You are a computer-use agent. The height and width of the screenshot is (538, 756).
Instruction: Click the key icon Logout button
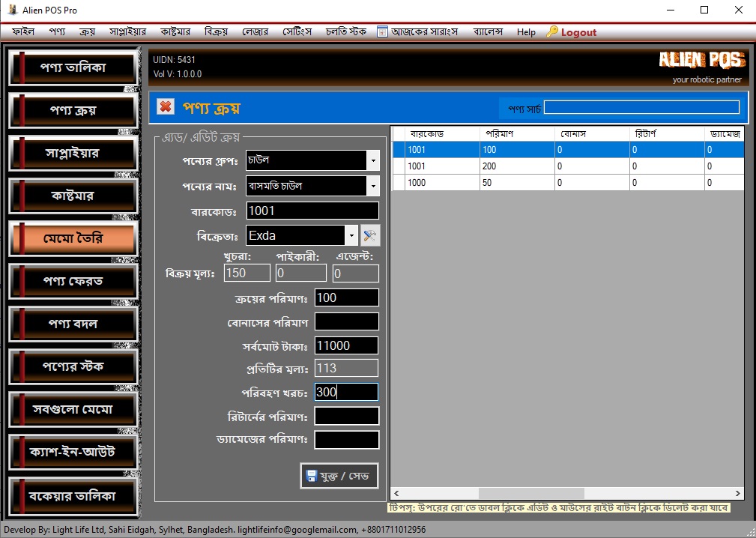572,32
